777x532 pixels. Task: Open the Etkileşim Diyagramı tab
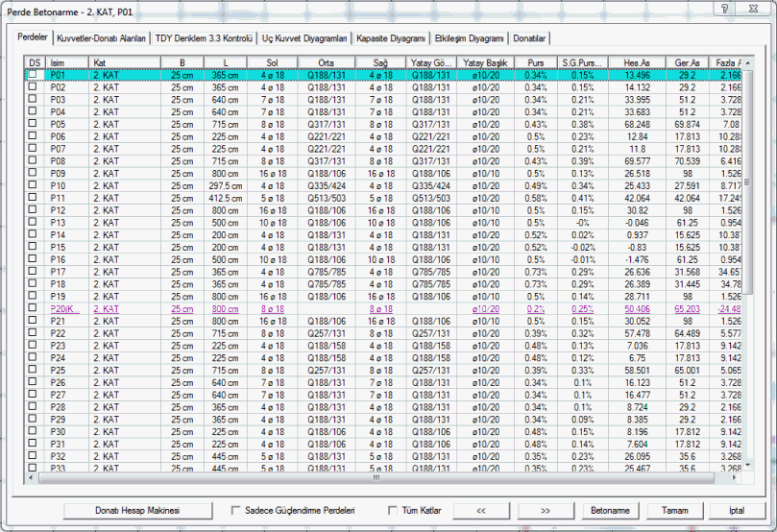(x=470, y=38)
